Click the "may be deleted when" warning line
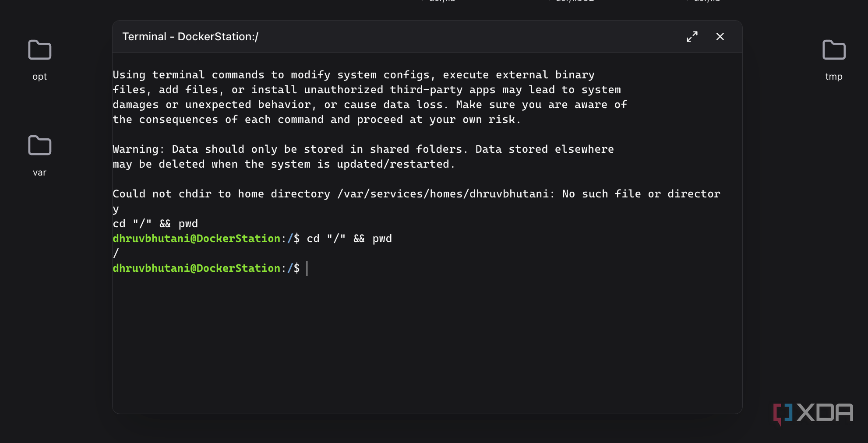The height and width of the screenshot is (443, 868). click(x=283, y=164)
